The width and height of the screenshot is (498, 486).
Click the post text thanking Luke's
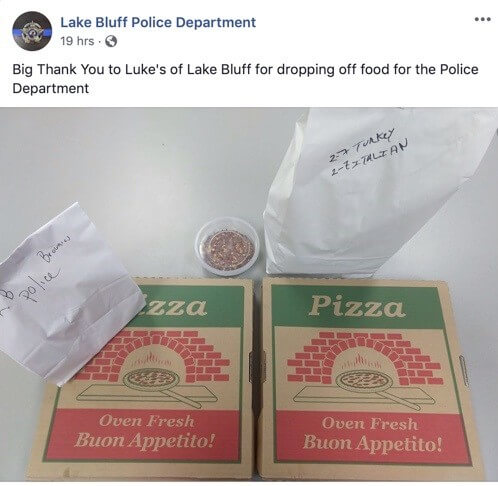tap(245, 79)
